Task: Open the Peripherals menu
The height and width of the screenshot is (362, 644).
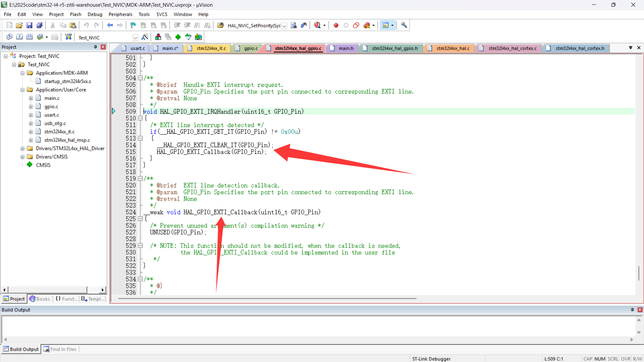Action: point(120,14)
